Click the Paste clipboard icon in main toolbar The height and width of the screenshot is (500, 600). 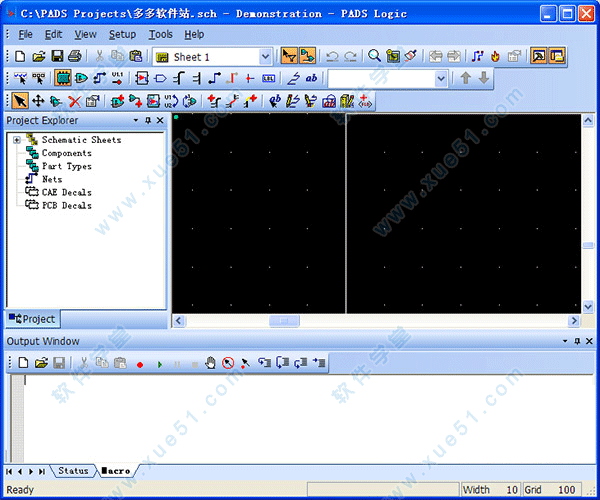coord(136,57)
